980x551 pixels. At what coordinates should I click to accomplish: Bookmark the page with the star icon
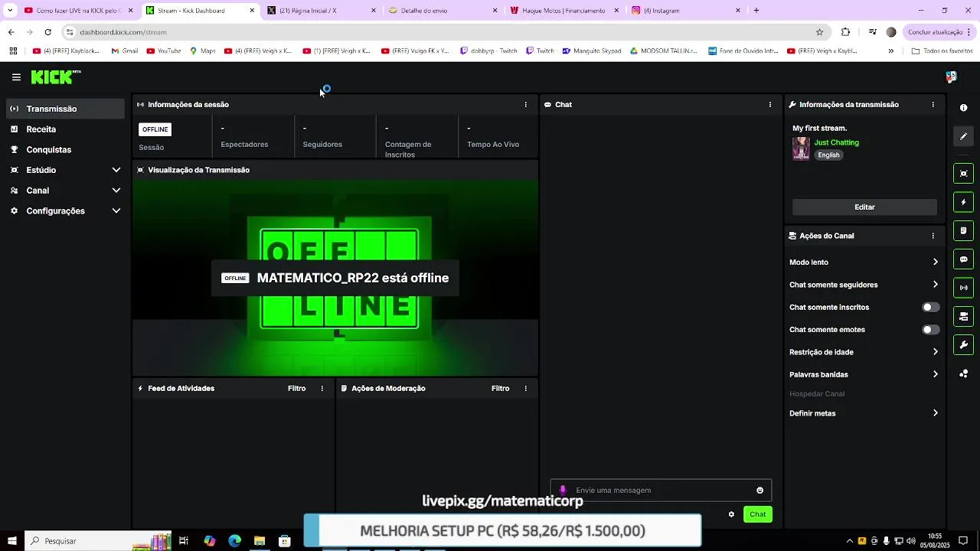pos(819,32)
